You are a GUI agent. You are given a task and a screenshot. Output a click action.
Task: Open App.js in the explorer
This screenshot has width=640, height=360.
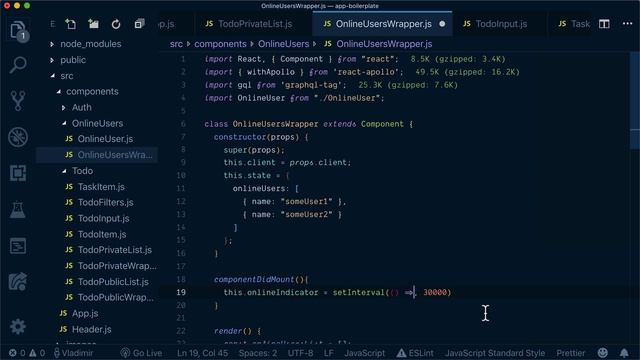pos(85,313)
